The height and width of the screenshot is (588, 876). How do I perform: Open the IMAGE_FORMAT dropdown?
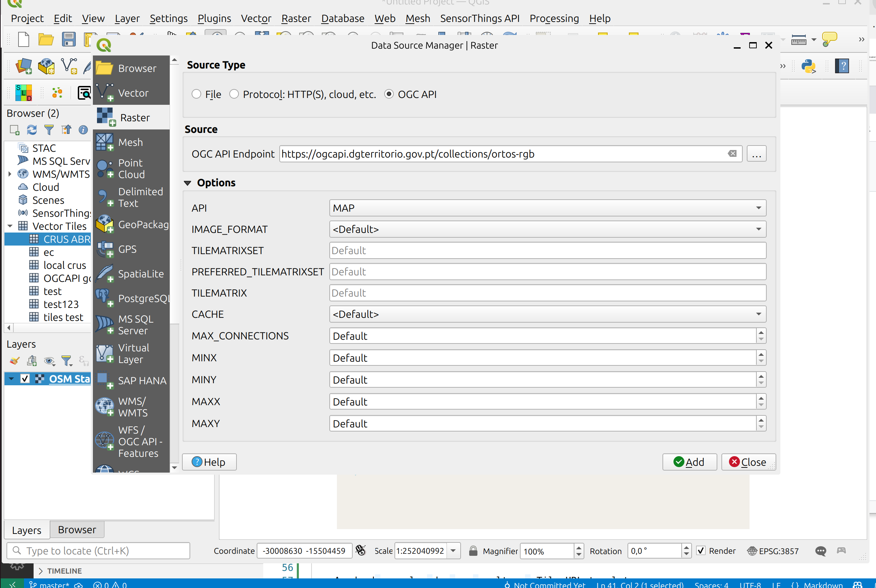coord(548,229)
